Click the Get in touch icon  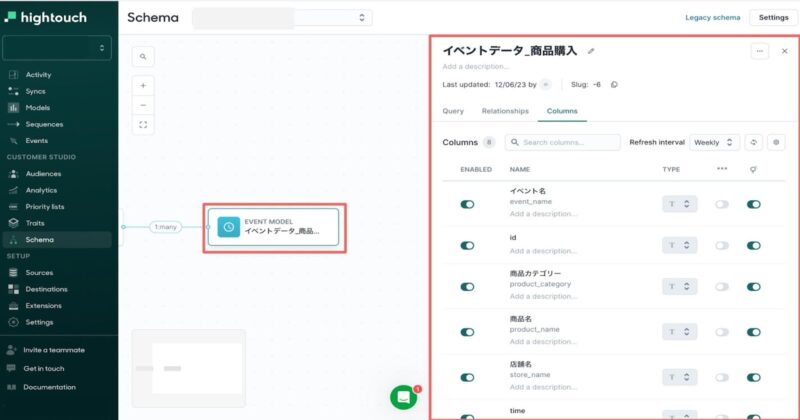coord(11,368)
